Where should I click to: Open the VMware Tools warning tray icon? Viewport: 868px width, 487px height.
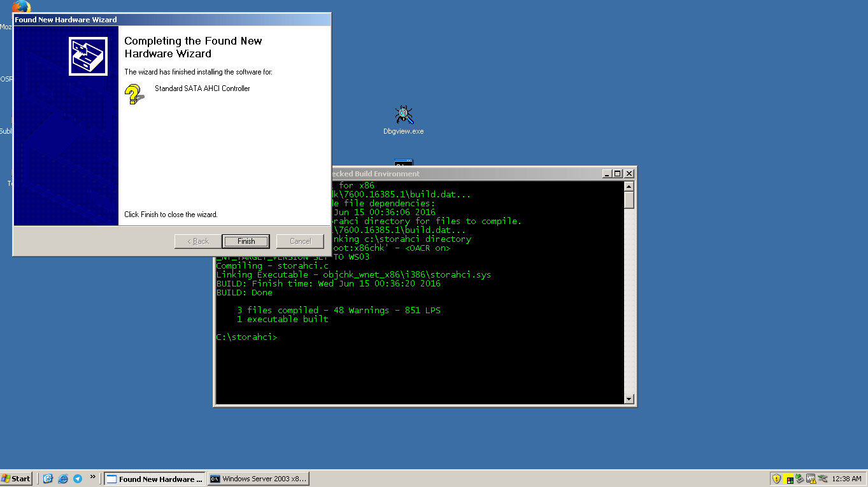click(811, 479)
